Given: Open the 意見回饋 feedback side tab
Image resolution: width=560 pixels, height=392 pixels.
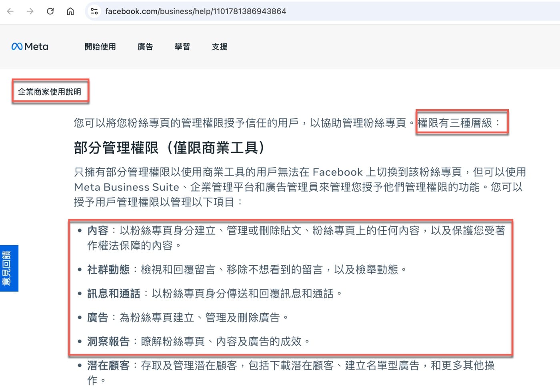Looking at the screenshot, I should (x=9, y=268).
